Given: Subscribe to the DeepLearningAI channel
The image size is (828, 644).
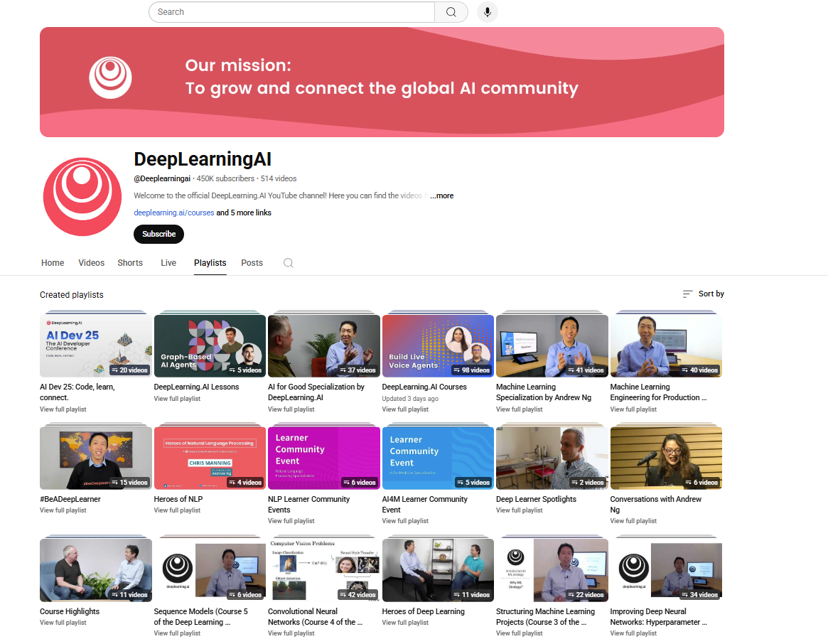Looking at the screenshot, I should (x=158, y=234).
